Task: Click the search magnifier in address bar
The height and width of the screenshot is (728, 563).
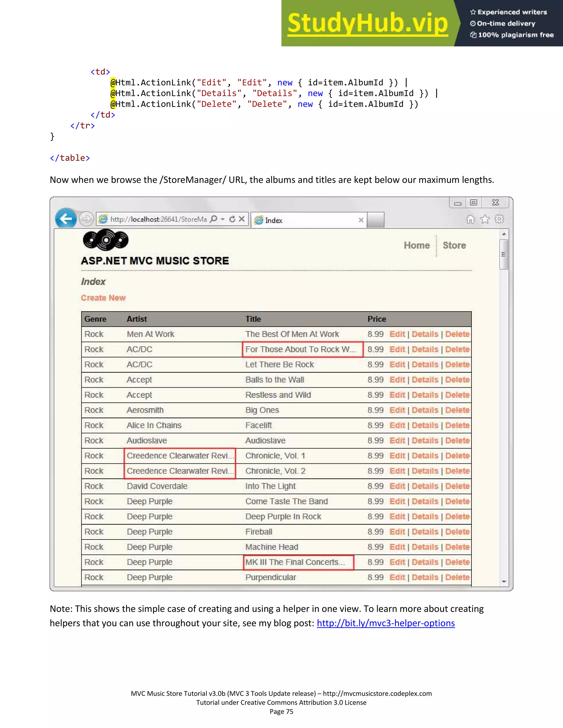Action: (x=214, y=219)
